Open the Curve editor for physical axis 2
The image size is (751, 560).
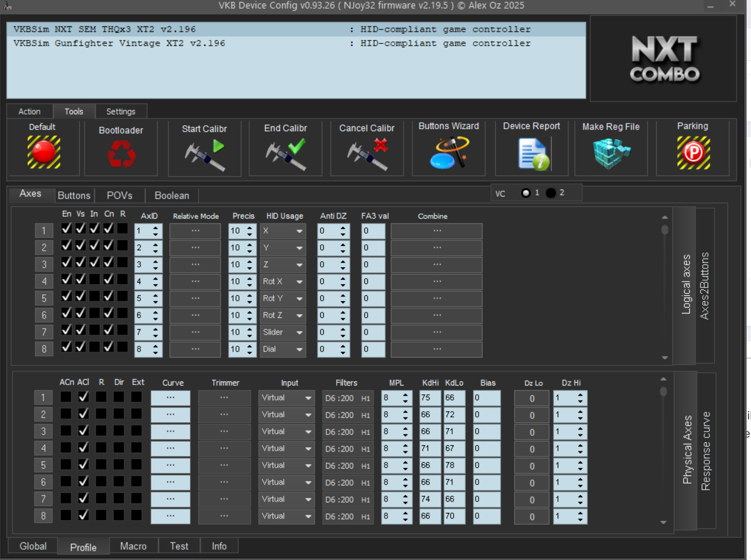click(x=170, y=415)
